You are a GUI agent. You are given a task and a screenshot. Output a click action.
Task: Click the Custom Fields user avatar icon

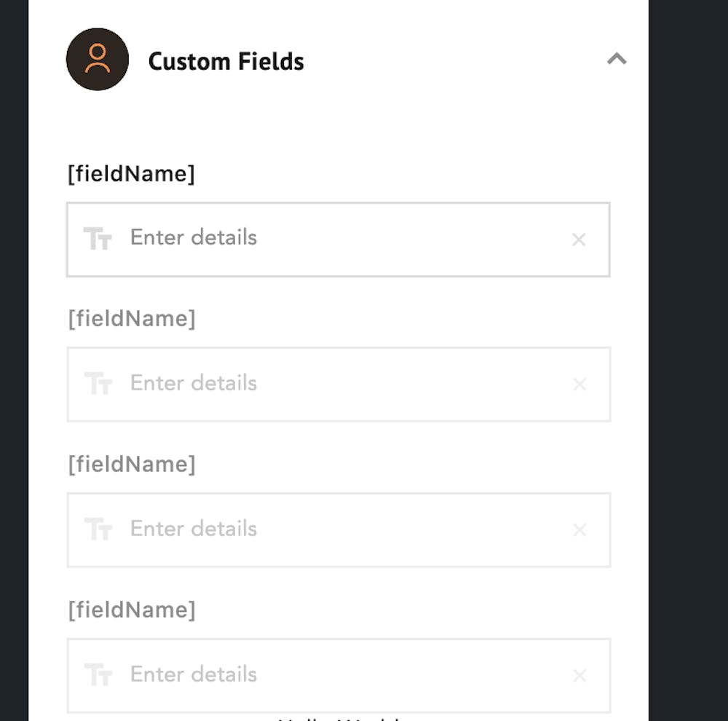(98, 60)
